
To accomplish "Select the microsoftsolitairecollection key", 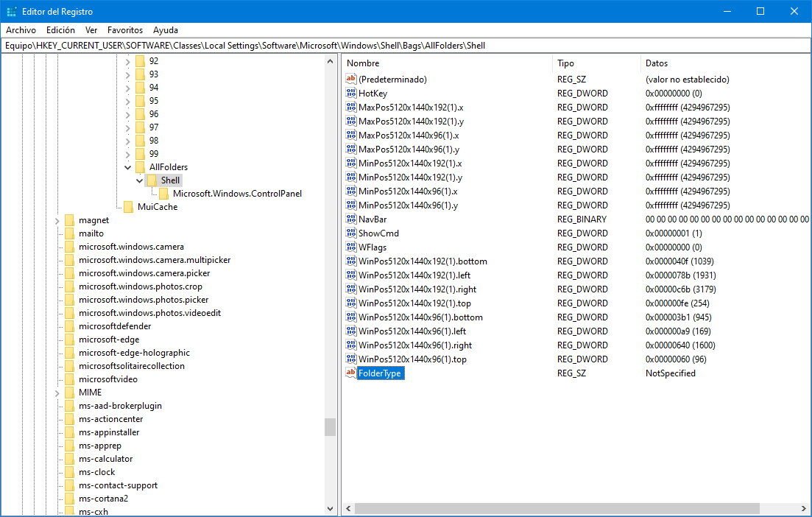I will [x=132, y=366].
